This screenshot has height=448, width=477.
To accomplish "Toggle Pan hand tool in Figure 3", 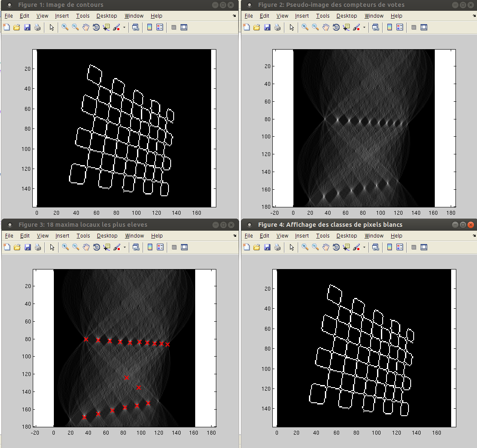I will (86, 247).
